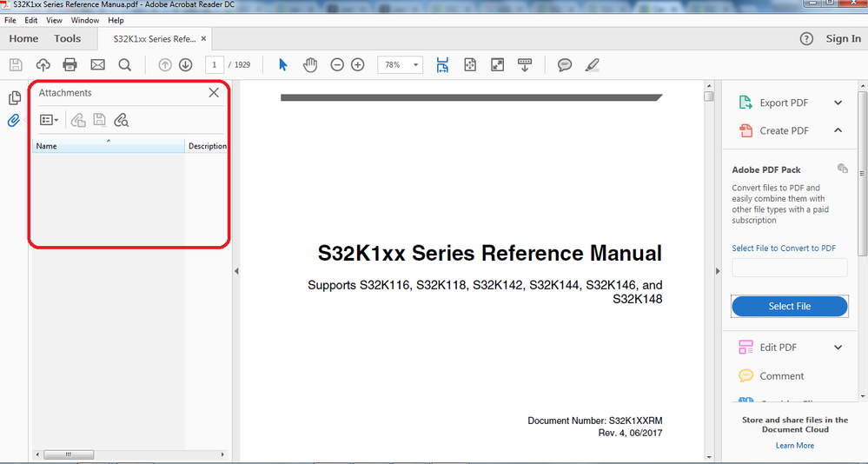
Task: Click the upload to cloud icon
Action: point(43,65)
